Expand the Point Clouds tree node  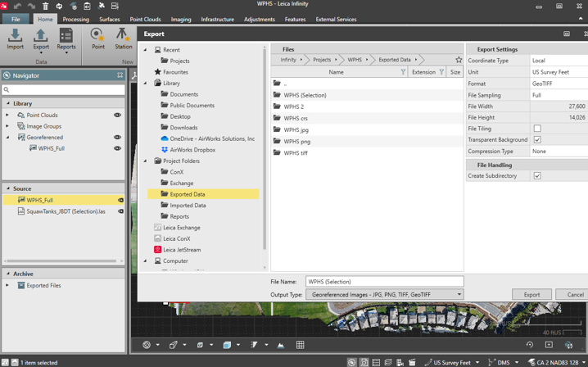click(7, 115)
